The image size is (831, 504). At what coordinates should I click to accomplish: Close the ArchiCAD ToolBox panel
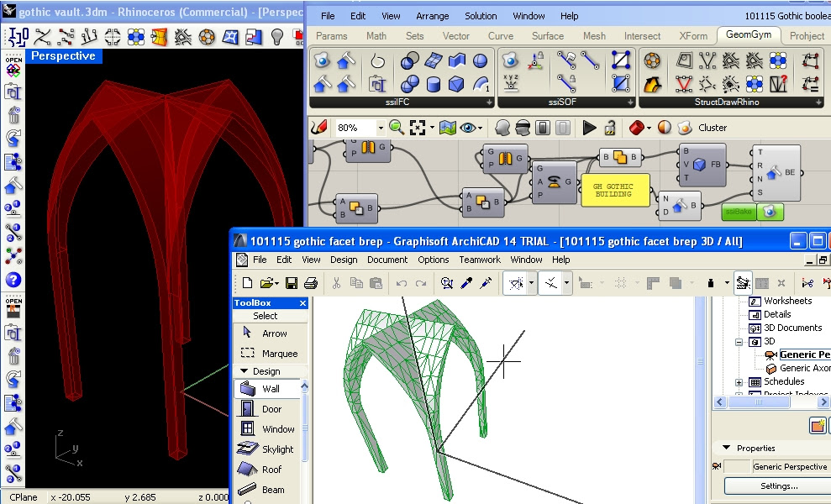pos(302,303)
